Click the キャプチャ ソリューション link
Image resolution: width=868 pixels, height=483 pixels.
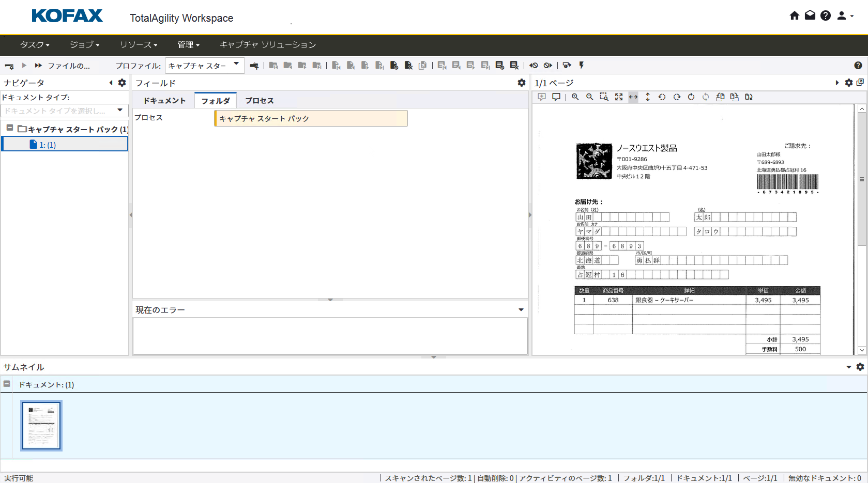(268, 45)
